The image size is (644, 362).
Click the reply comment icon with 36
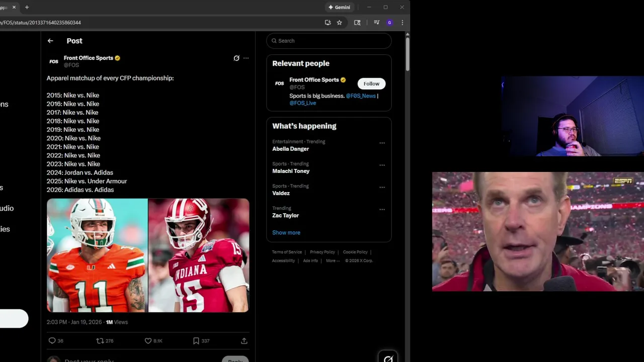click(x=52, y=341)
